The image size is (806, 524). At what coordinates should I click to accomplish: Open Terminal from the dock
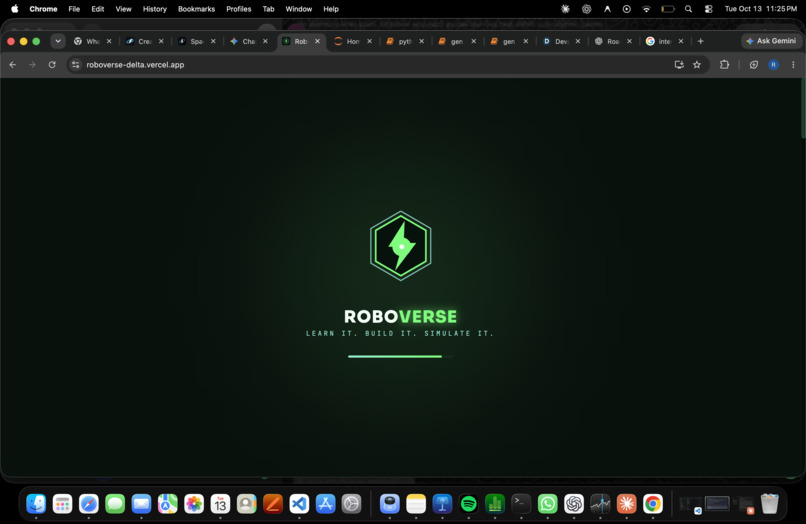(521, 504)
